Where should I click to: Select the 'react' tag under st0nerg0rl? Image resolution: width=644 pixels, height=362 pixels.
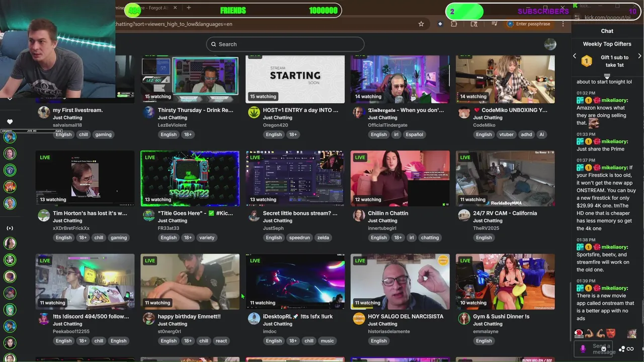coord(221,340)
